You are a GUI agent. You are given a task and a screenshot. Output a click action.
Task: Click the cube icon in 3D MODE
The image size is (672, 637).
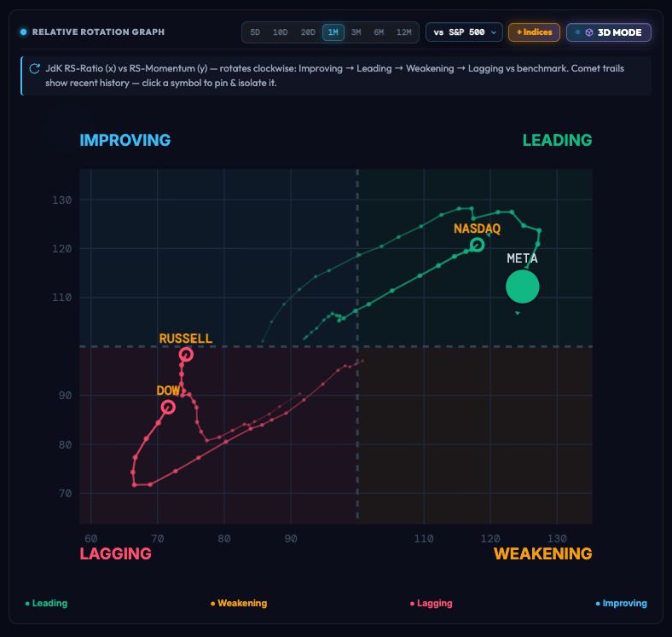tap(589, 32)
